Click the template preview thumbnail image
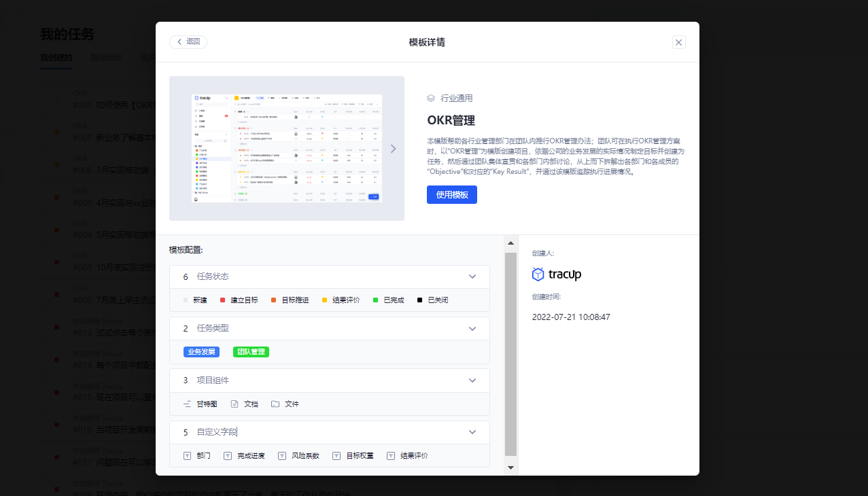 point(287,148)
